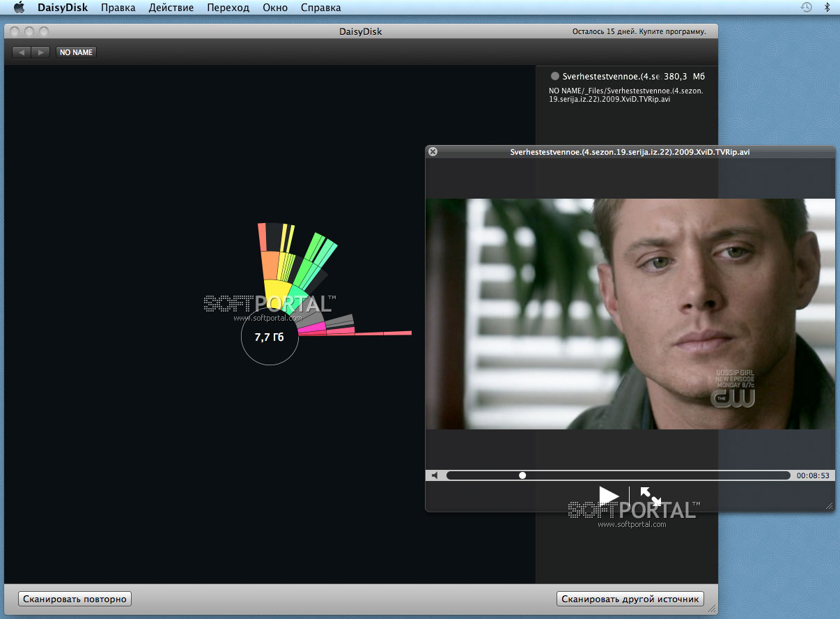Click the preview window title bar file name

coord(630,151)
